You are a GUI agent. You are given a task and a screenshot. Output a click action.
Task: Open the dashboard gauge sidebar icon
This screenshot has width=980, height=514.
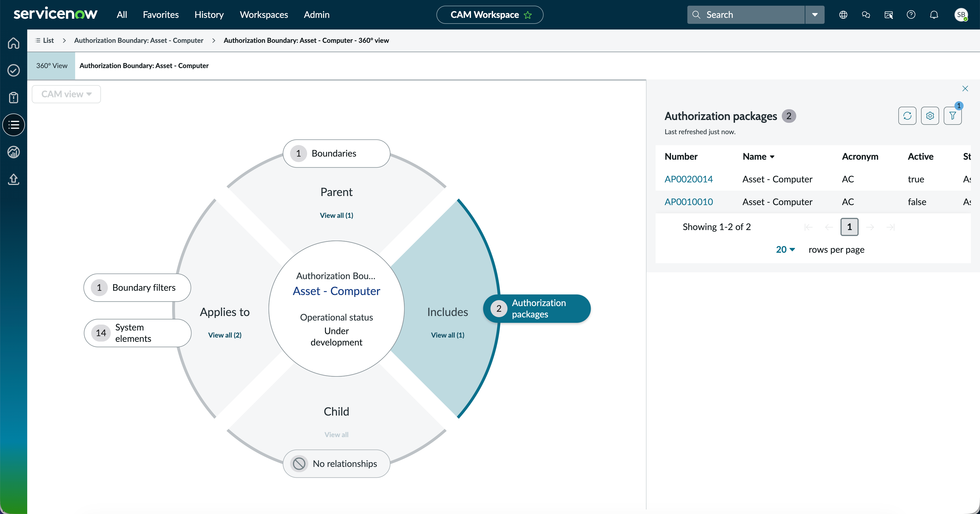pyautogui.click(x=14, y=152)
